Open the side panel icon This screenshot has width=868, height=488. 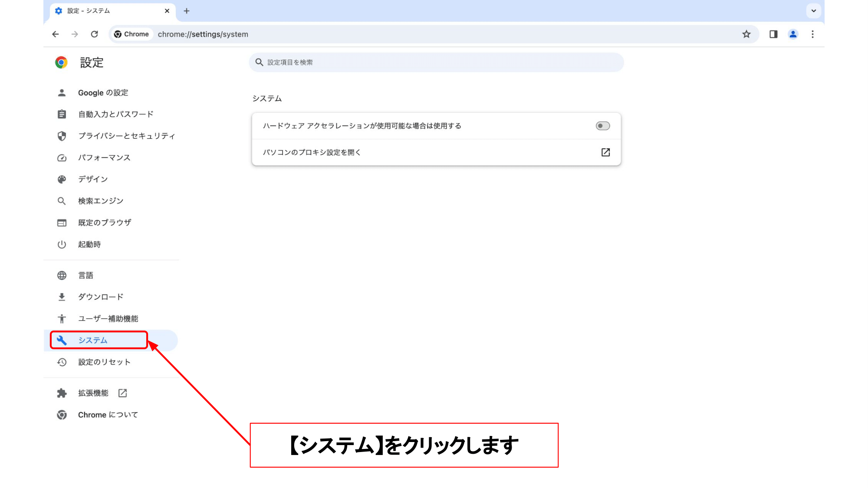pos(773,34)
